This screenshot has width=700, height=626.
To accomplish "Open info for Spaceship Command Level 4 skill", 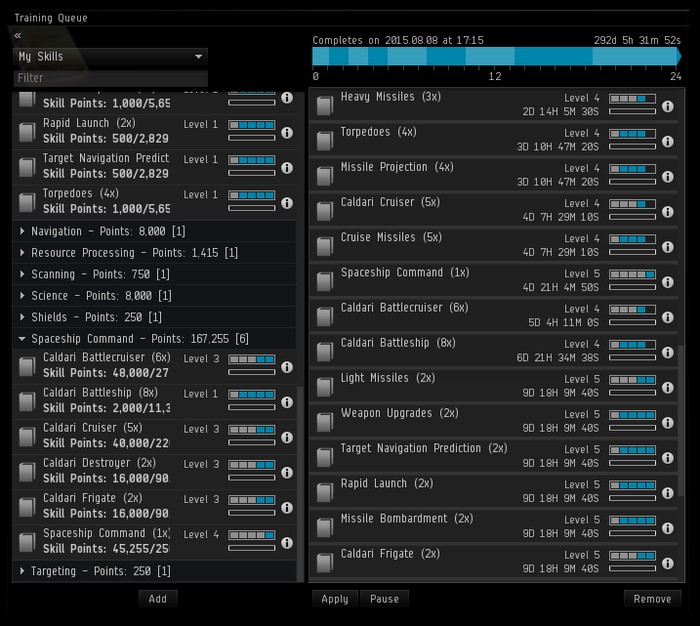I will tap(287, 543).
